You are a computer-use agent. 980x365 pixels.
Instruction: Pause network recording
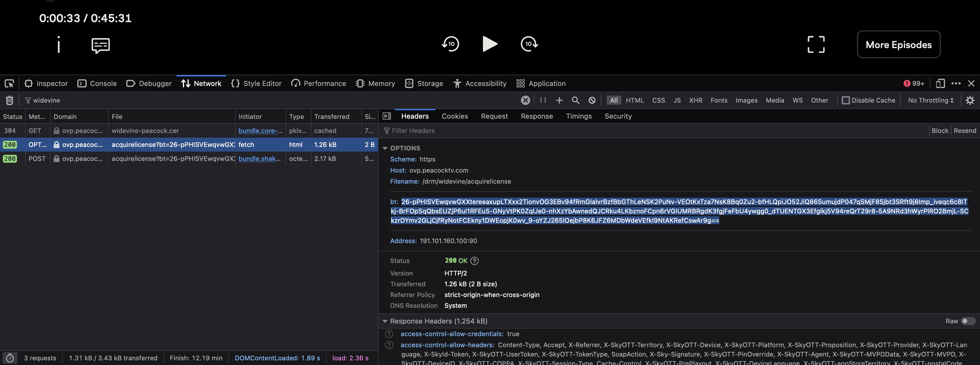(x=543, y=100)
